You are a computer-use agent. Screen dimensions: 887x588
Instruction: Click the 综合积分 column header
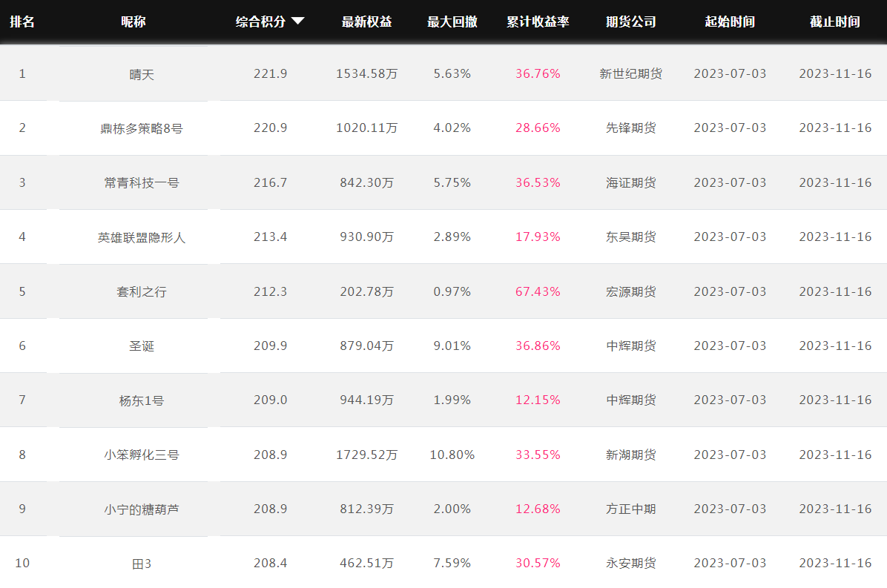[x=260, y=22]
